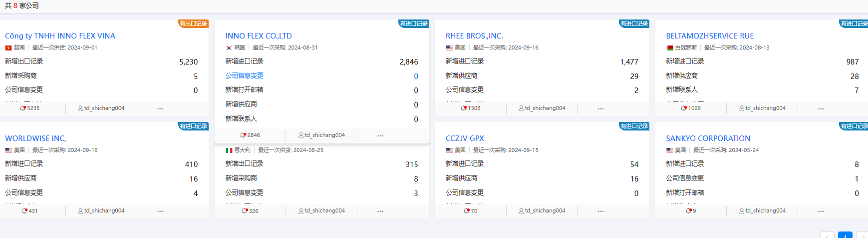Click user icon td_shichang004 on SANKYO CORPORATION card
Image resolution: width=868 pixels, height=238 pixels.
coord(742,210)
